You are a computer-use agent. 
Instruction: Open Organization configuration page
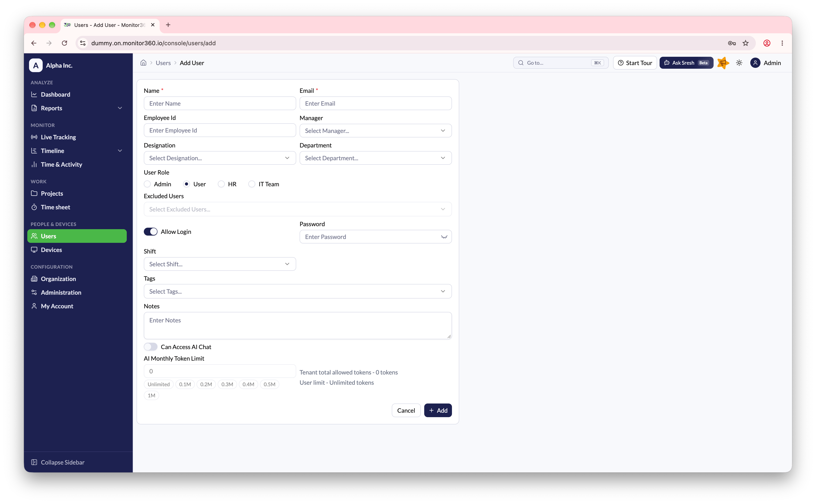tap(77, 279)
